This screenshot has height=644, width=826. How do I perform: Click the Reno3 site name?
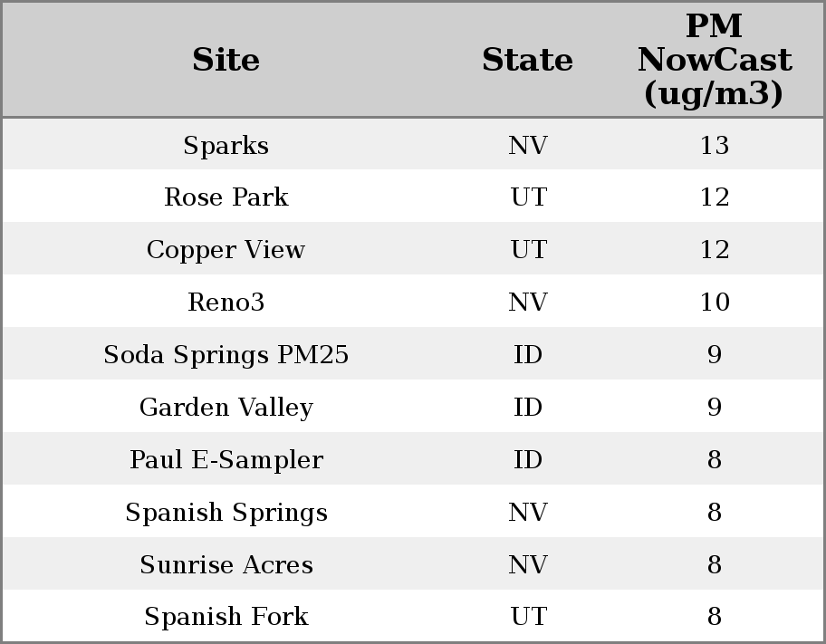point(226,303)
